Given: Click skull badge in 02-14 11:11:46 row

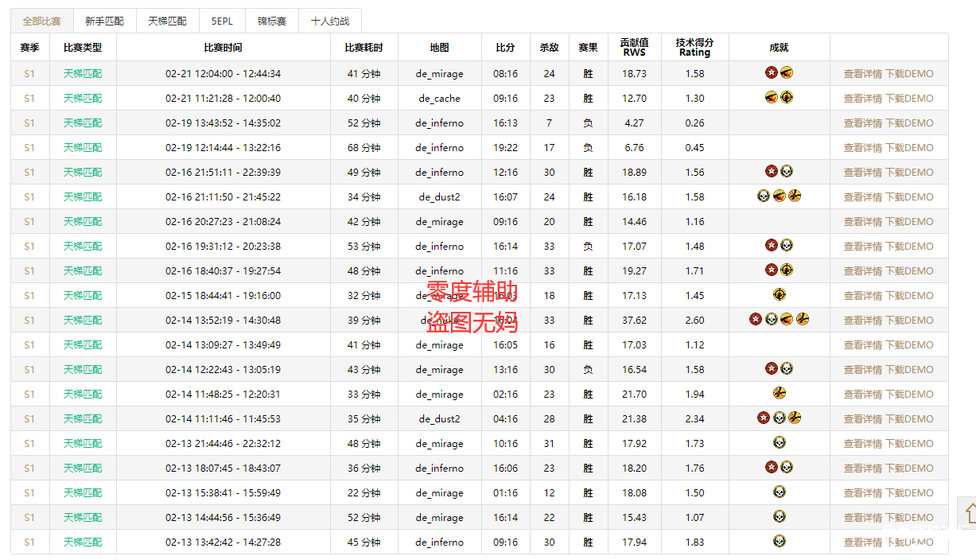Looking at the screenshot, I should click(779, 418).
